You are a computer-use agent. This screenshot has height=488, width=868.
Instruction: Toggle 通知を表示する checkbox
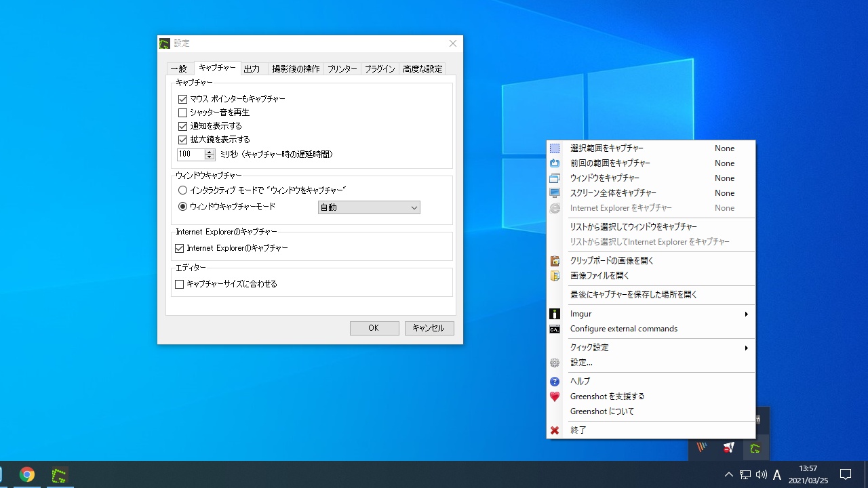(182, 126)
